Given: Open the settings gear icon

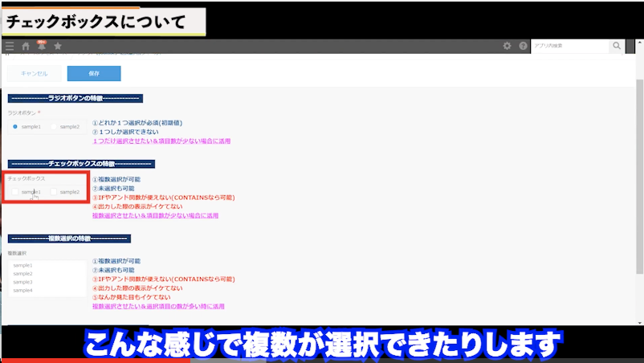Looking at the screenshot, I should point(507,47).
